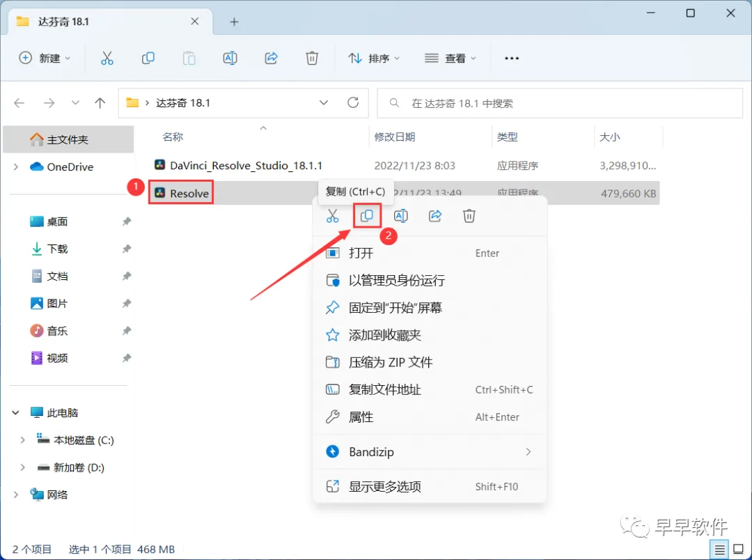Click the toolbar Paste clipboard icon
752x560 pixels.
coord(189,58)
